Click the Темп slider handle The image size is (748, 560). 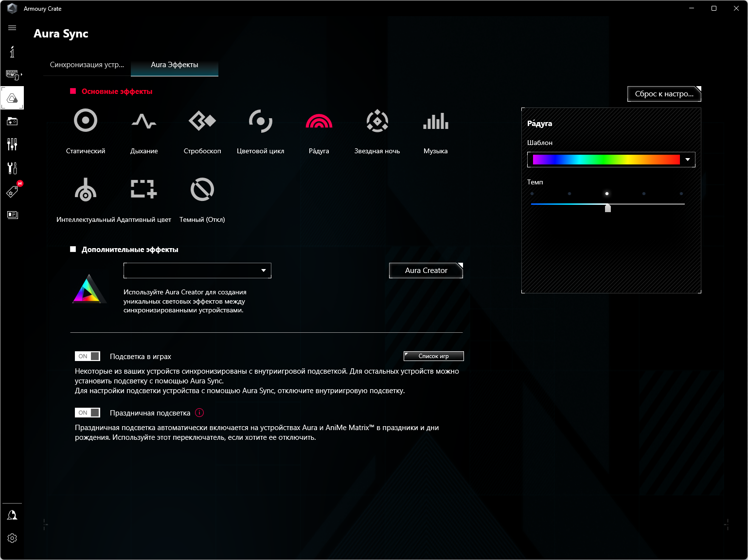[x=608, y=208]
